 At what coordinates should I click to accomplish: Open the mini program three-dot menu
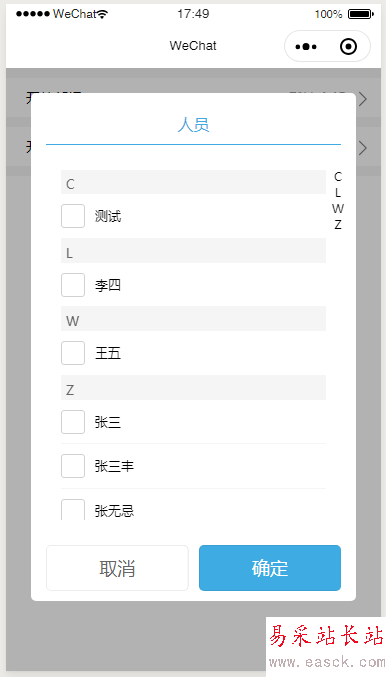(306, 47)
